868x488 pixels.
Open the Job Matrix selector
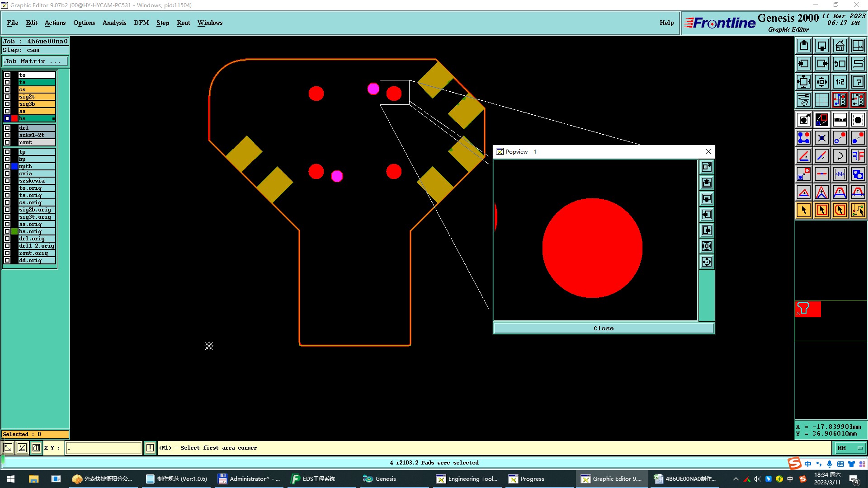tap(35, 61)
